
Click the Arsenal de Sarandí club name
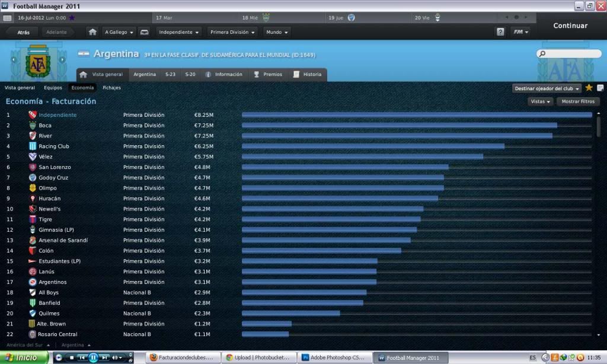(63, 240)
